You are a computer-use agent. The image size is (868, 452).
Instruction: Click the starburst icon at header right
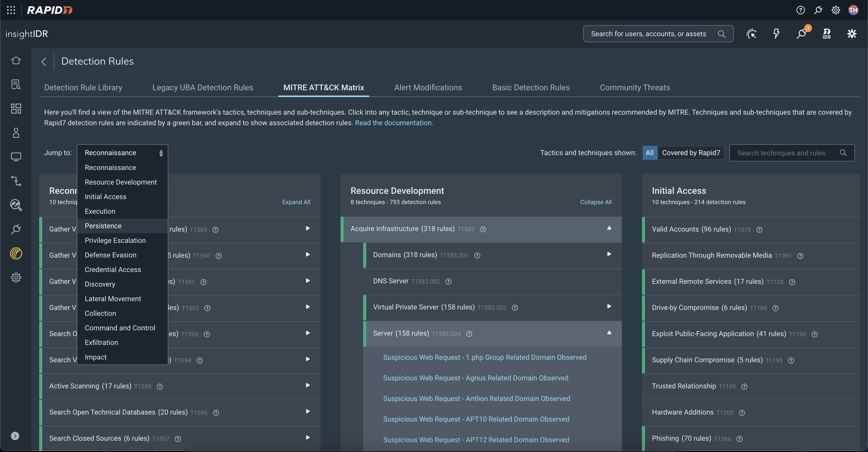tap(852, 34)
